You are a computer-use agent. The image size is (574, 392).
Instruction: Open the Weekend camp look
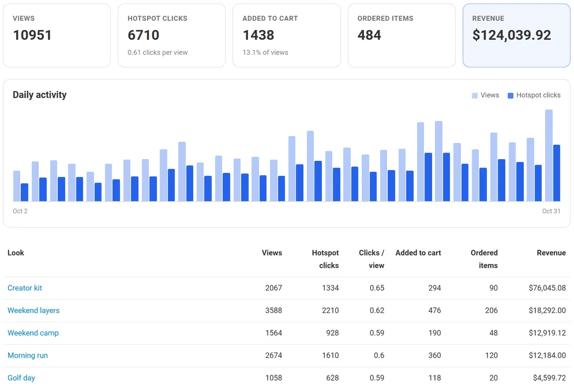pyautogui.click(x=33, y=333)
